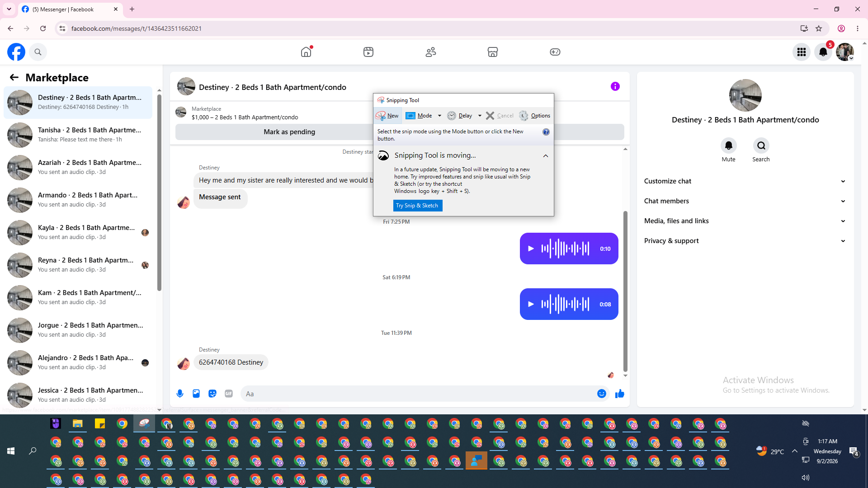This screenshot has width=868, height=488.
Task: Open the Snipping Tool Mode dropdown arrow
Action: [439, 116]
